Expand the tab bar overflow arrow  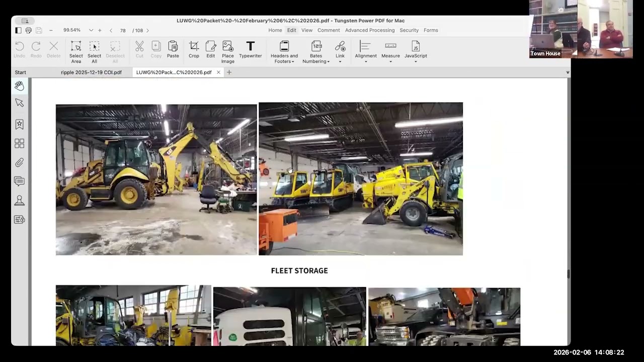click(x=568, y=72)
